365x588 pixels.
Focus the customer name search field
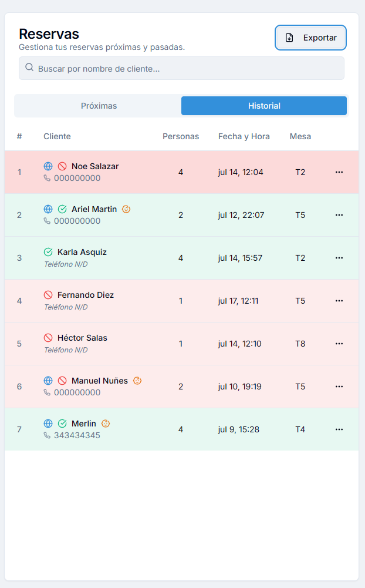pos(188,69)
